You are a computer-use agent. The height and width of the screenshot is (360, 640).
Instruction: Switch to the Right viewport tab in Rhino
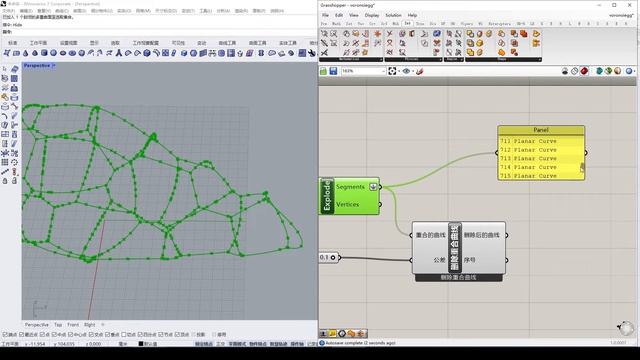pyautogui.click(x=89, y=325)
